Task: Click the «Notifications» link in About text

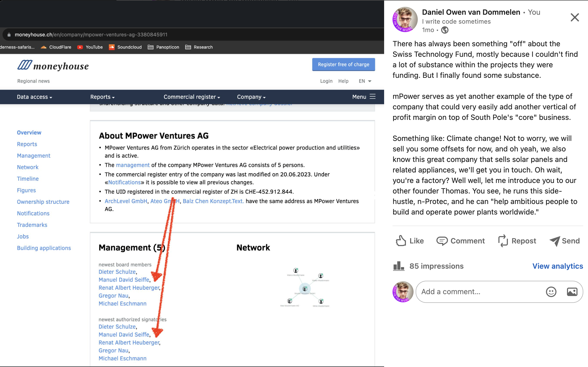Action: point(125,182)
